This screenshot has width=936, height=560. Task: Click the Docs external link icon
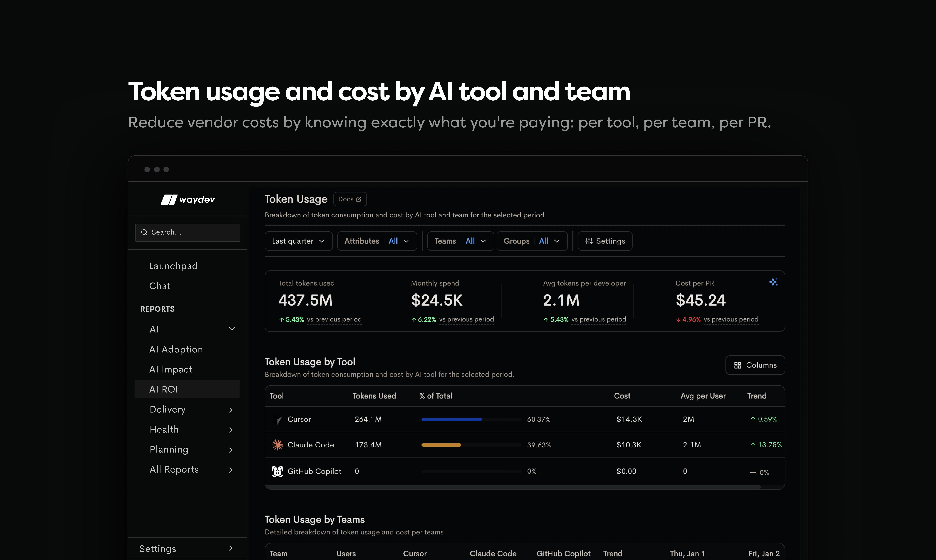pyautogui.click(x=359, y=199)
